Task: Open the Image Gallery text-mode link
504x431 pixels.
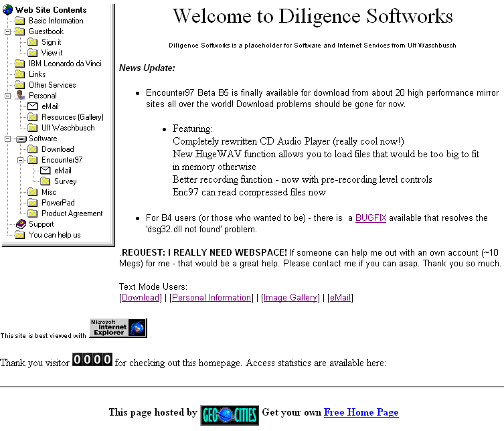Action: pyautogui.click(x=290, y=298)
